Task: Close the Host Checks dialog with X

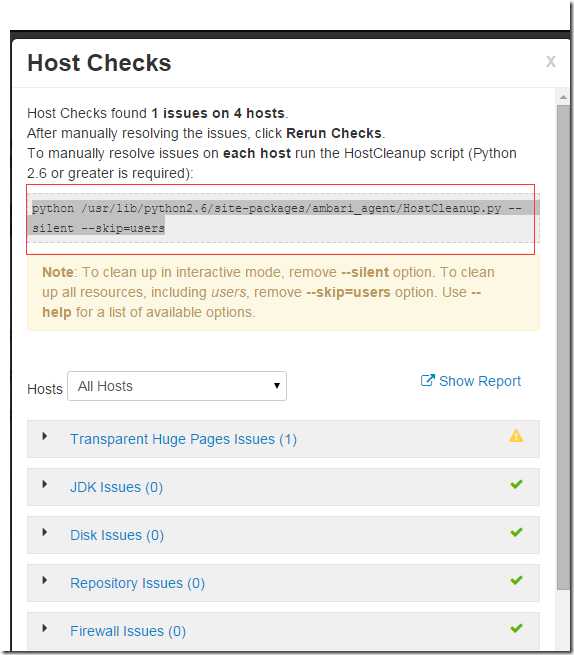Action: coord(551,62)
